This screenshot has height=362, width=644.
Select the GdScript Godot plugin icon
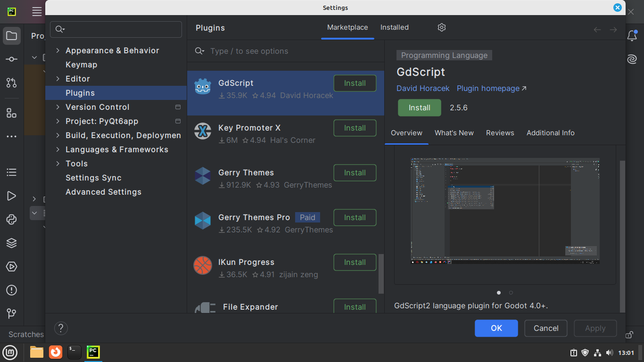[203, 87]
